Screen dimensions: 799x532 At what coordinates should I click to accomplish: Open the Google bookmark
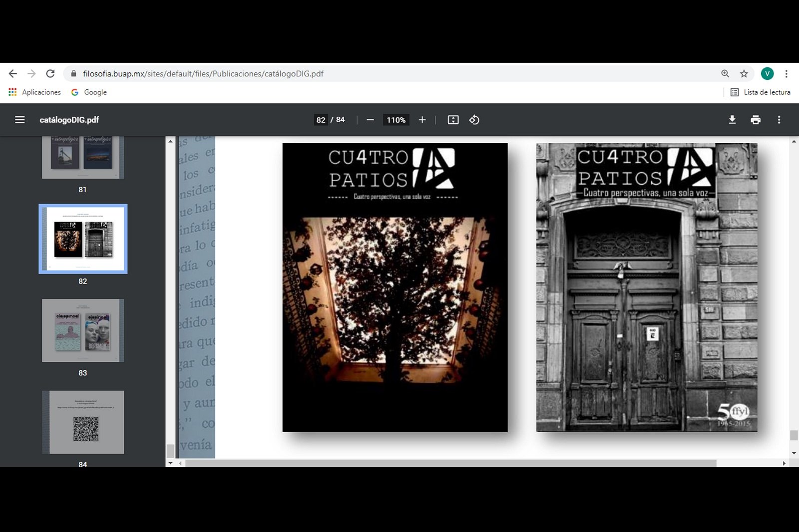(x=89, y=92)
